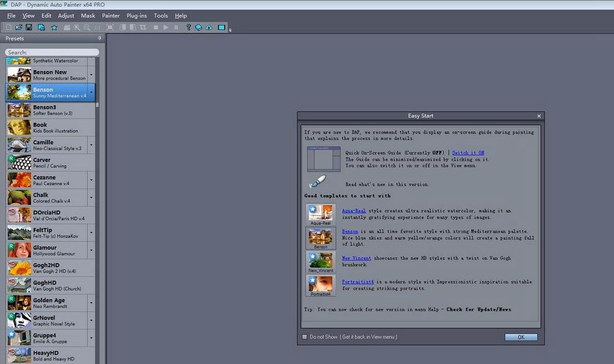Select the Carver Pencil / Carving preset
The width and height of the screenshot is (614, 364).
pyautogui.click(x=50, y=162)
